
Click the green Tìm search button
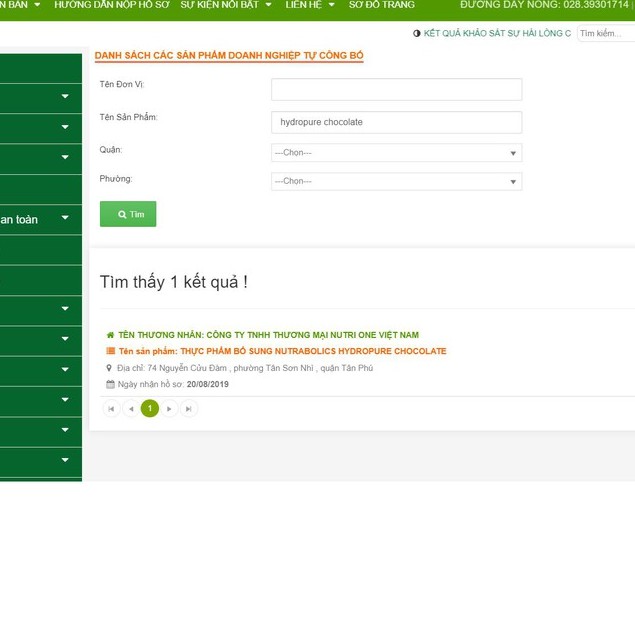click(128, 214)
